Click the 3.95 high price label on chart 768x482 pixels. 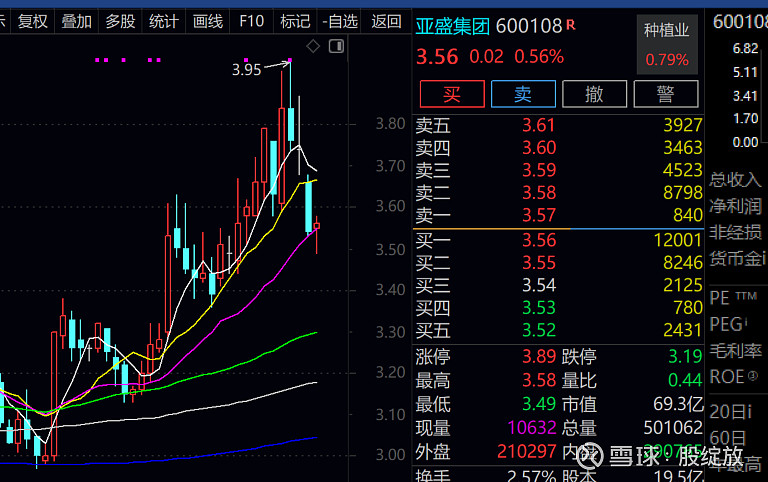click(246, 70)
